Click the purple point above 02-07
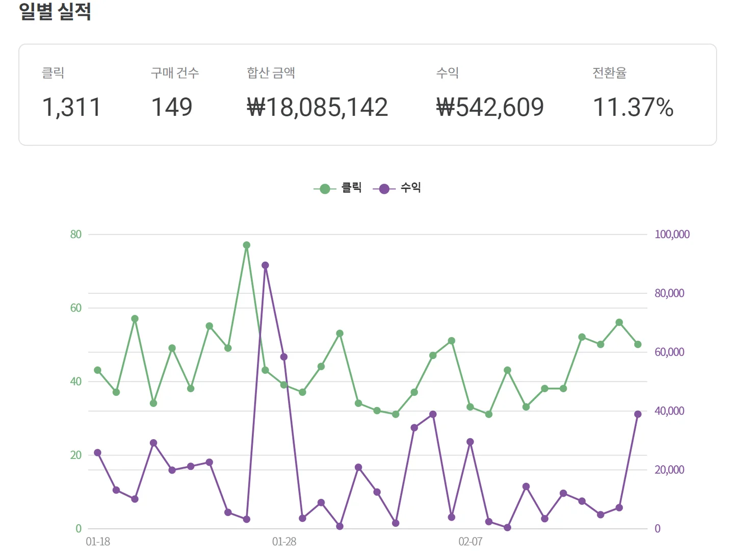This screenshot has height=560, width=729. 470,442
